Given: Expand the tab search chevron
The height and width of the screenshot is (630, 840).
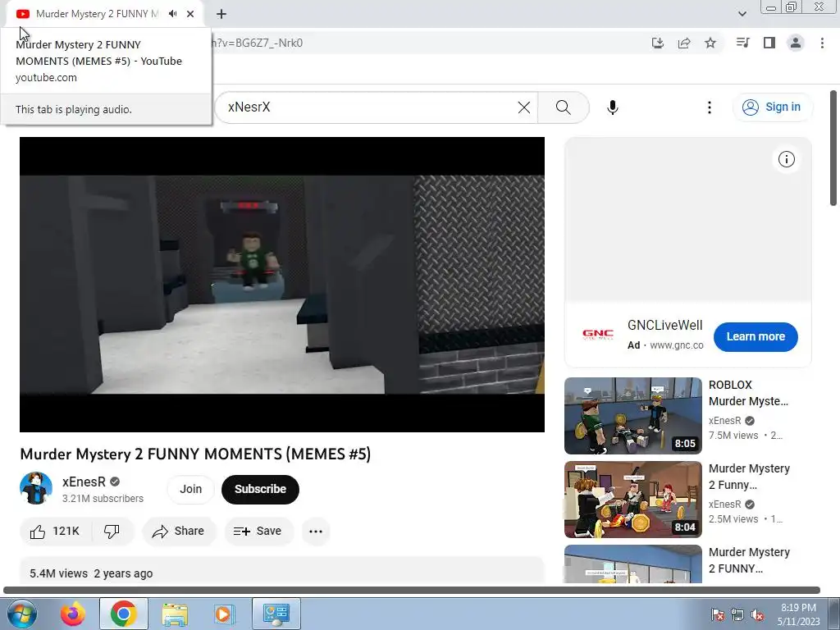Looking at the screenshot, I should coord(742,14).
